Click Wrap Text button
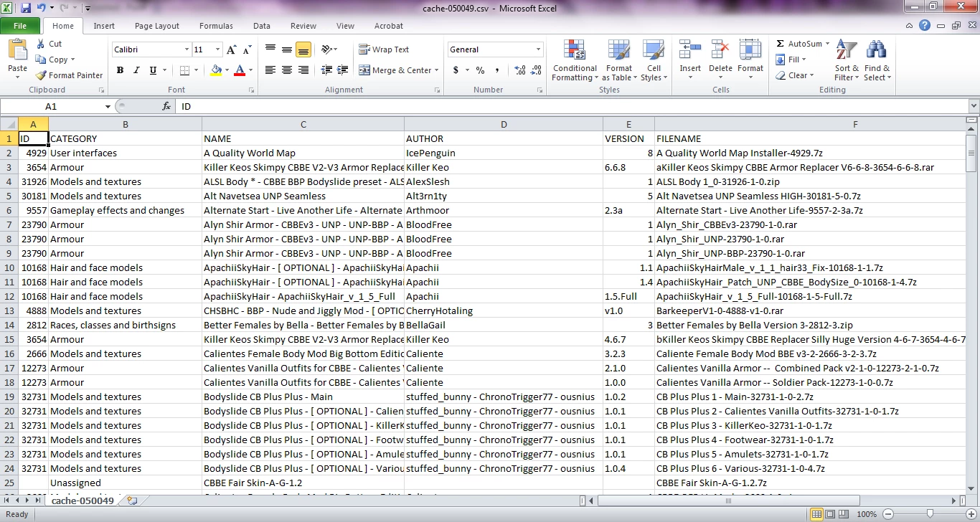 [385, 49]
